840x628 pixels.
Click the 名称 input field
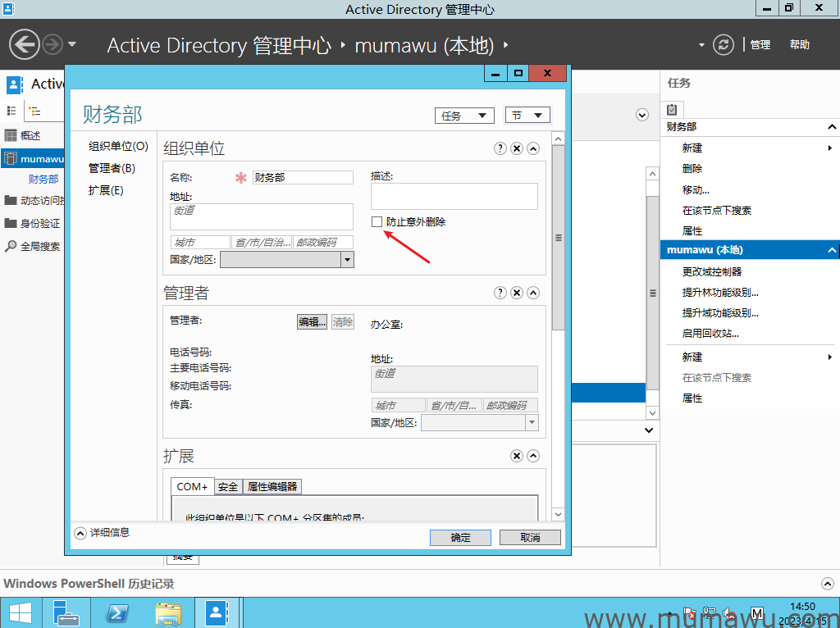tap(303, 177)
